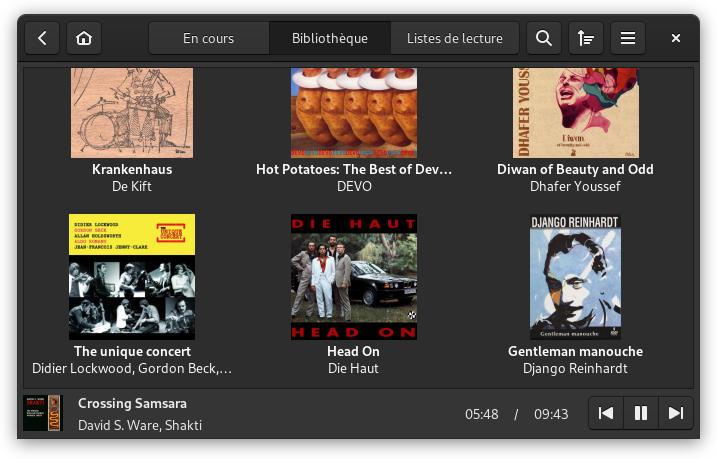Skip to the previous track

(606, 413)
